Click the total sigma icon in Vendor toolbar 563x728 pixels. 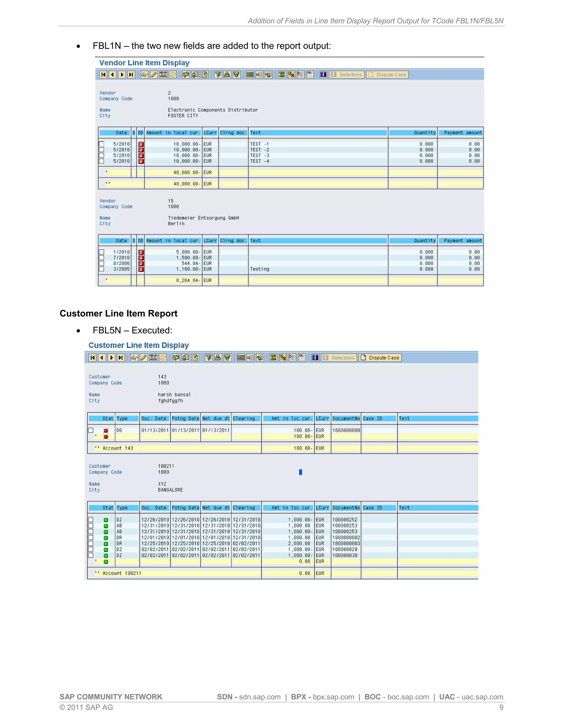[282, 75]
